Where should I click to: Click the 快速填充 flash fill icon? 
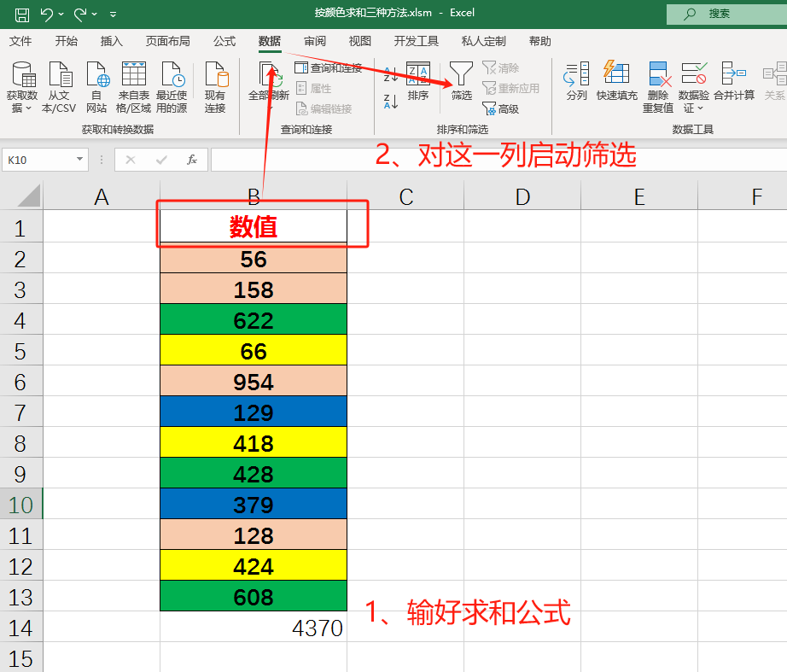(617, 81)
